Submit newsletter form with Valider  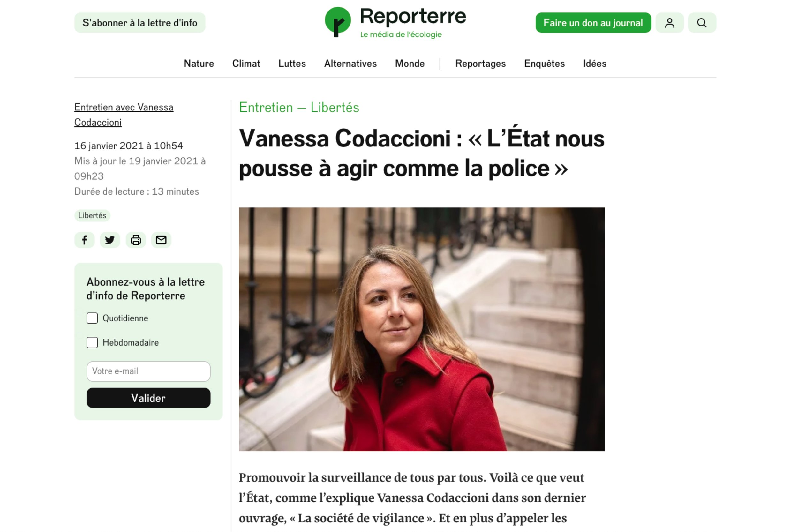click(148, 398)
